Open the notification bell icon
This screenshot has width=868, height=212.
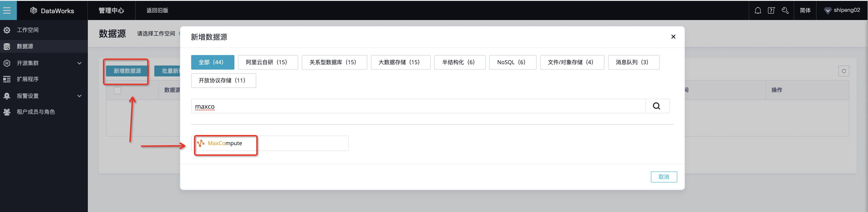pos(758,10)
